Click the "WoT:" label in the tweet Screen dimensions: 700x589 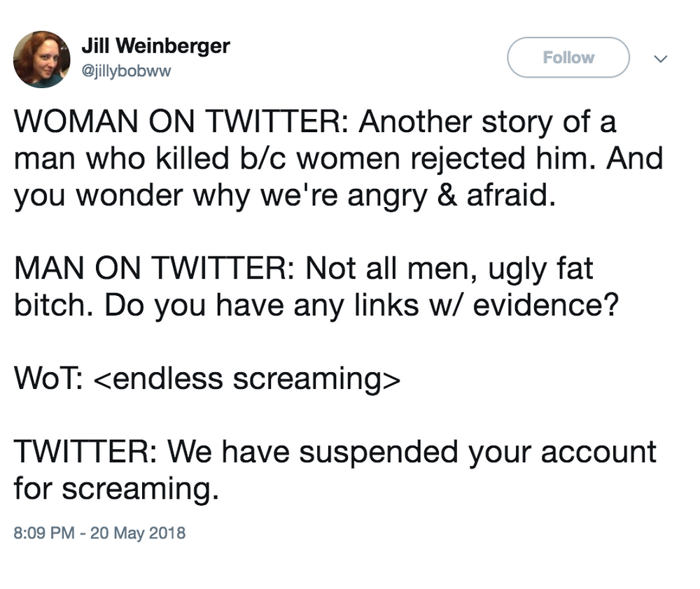pyautogui.click(x=48, y=378)
